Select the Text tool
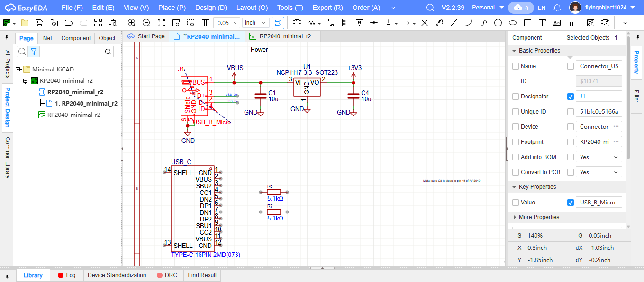The image size is (644, 282). pos(542,23)
